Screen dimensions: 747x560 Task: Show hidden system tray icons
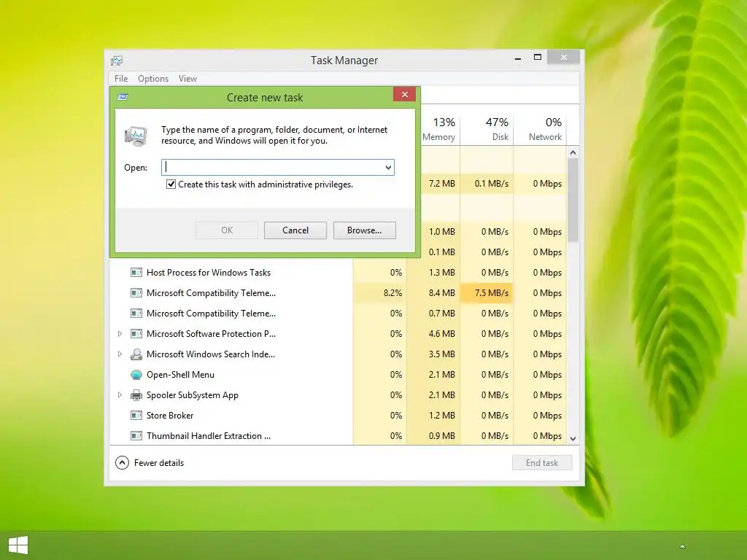coord(682,546)
